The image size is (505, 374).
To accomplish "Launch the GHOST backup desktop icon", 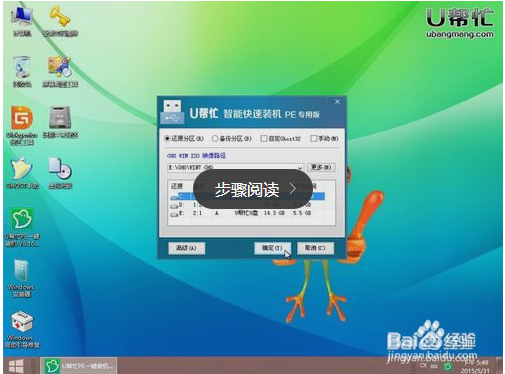I will 22,173.
